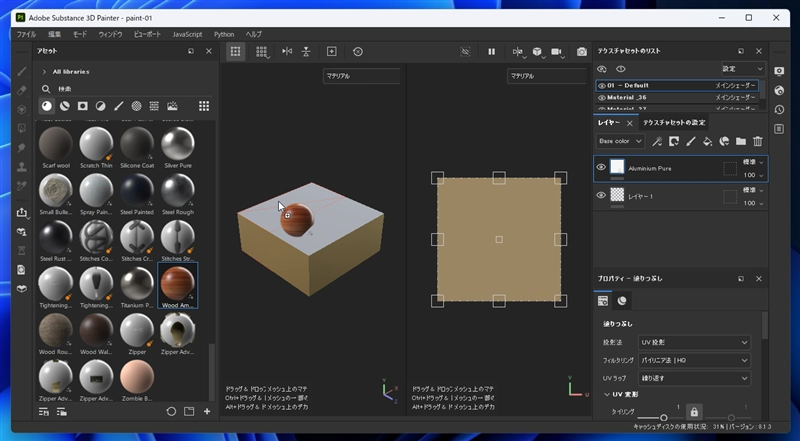Open the 設定 dropdown in Texture Set List

point(743,69)
